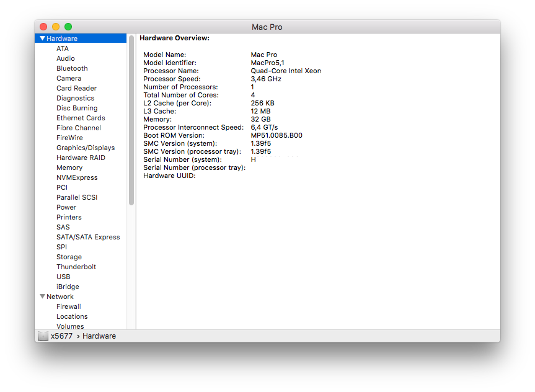This screenshot has width=535, height=392.
Task: Select Thunderbolt in the sidebar
Action: [x=76, y=266]
